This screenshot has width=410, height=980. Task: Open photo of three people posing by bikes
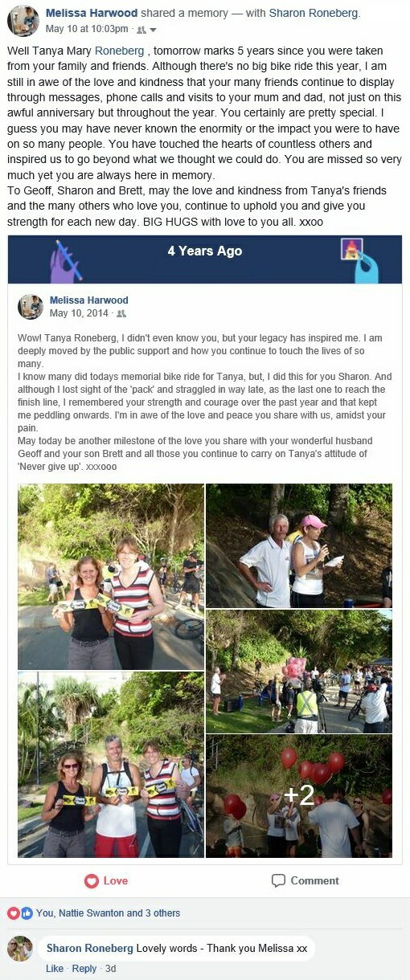point(111,765)
